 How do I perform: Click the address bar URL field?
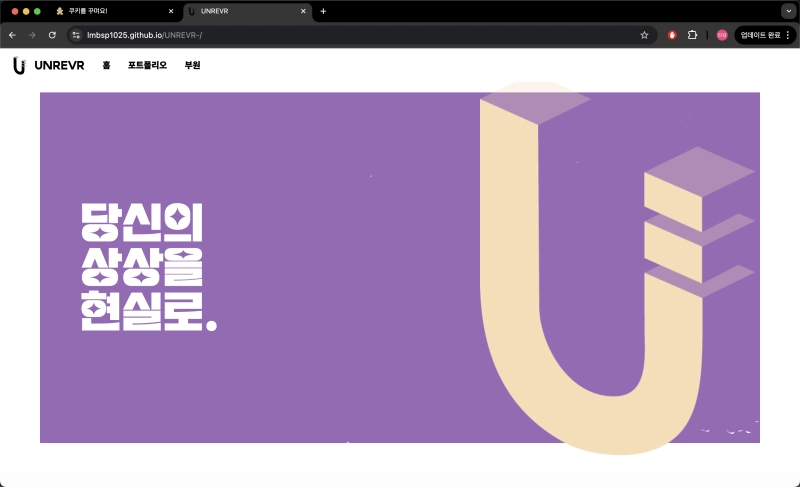pyautogui.click(x=350, y=35)
